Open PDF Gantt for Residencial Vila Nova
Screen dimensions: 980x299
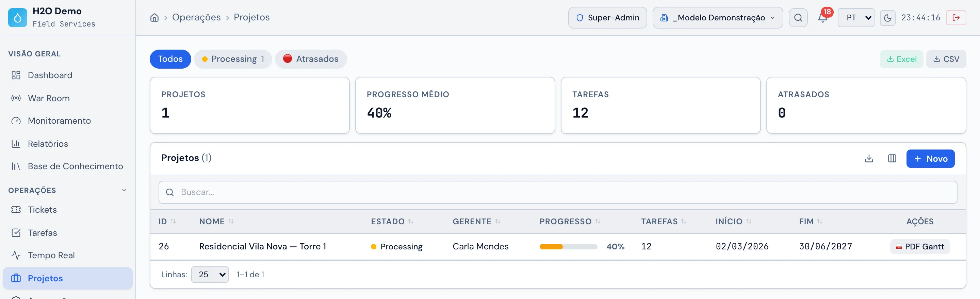(919, 247)
